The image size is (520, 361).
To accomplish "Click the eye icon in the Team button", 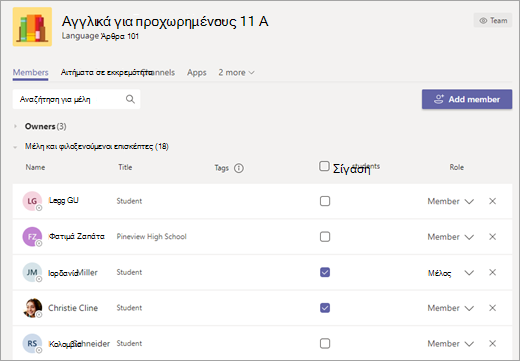I will coord(483,21).
